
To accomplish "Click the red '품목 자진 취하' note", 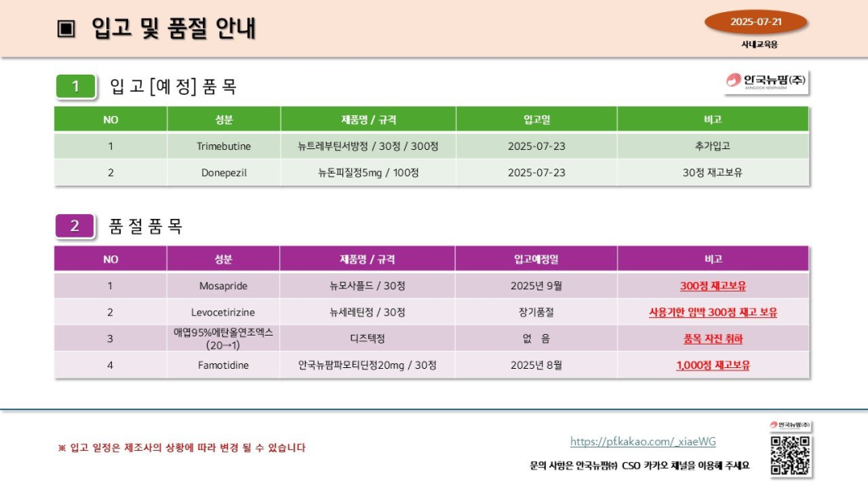I will pyautogui.click(x=713, y=339).
